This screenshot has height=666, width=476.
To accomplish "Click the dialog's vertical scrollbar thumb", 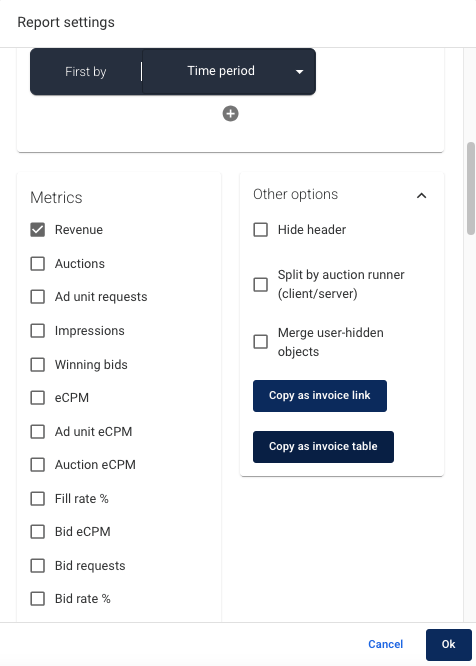I will (470, 188).
